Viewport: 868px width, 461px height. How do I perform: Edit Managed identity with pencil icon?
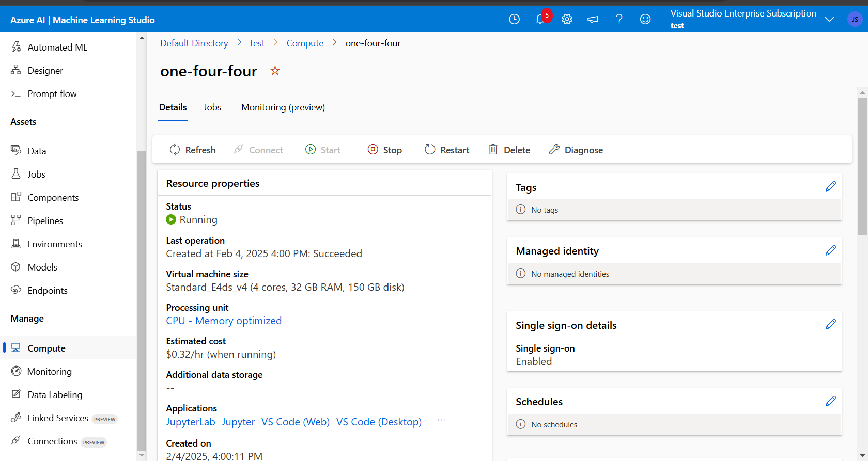[x=830, y=250]
